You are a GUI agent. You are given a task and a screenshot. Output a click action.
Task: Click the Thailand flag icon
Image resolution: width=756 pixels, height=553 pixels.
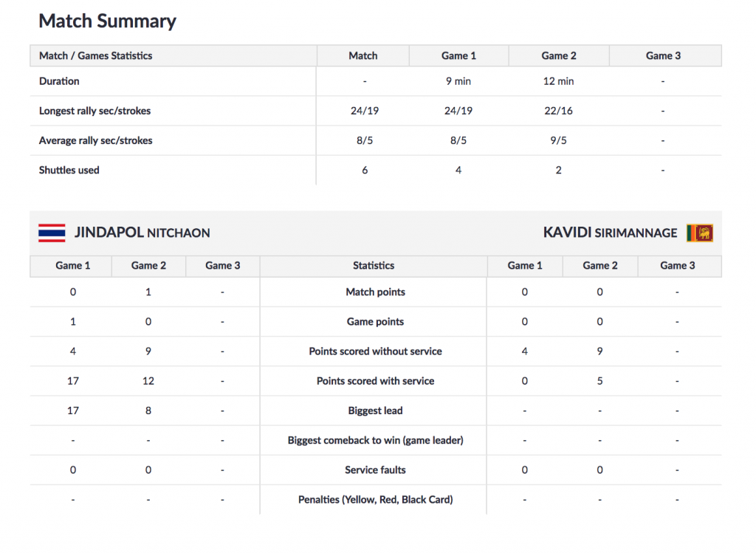pos(52,233)
